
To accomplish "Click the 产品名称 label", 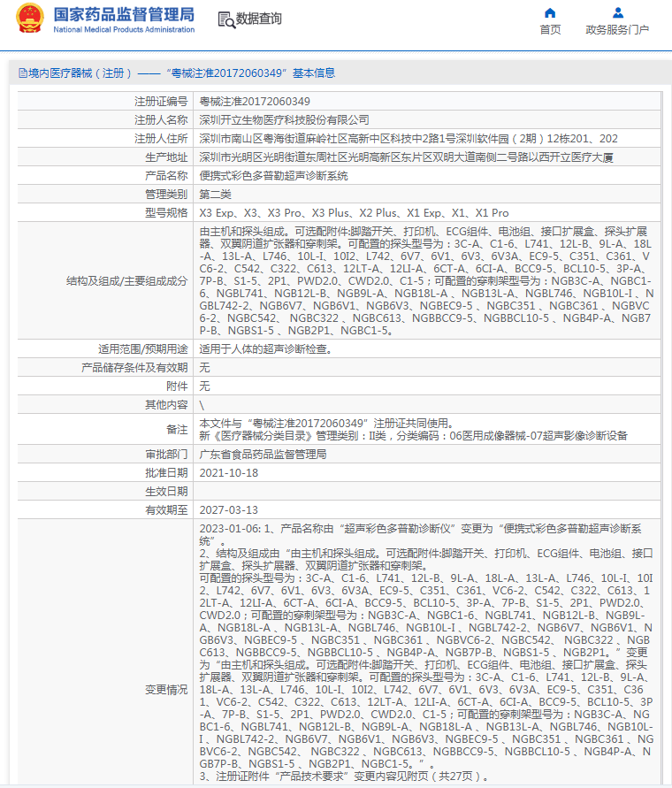I will click(x=166, y=176).
